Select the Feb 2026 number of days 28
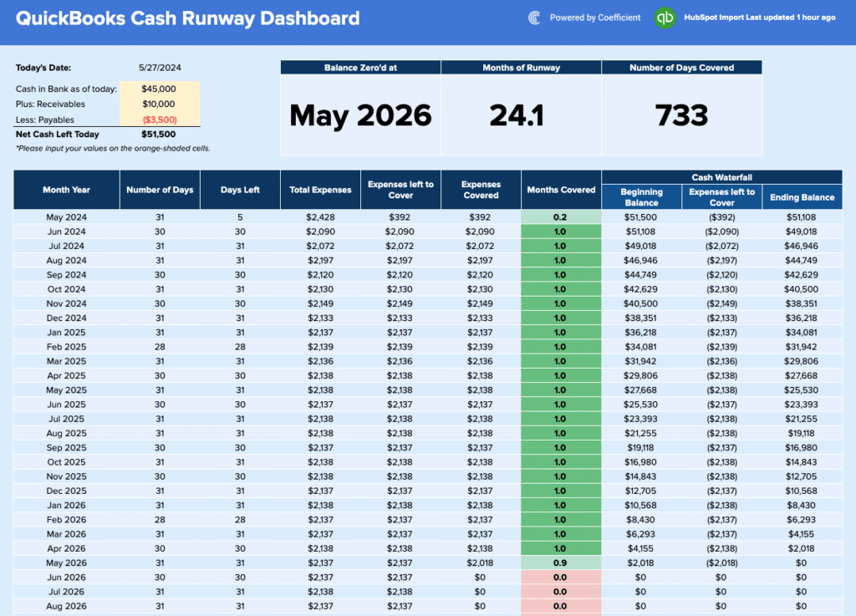Image resolution: width=856 pixels, height=616 pixels. [x=160, y=519]
